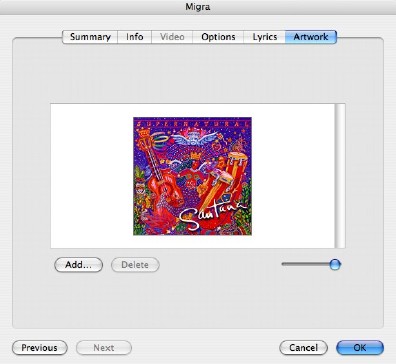The width and height of the screenshot is (396, 364).
Task: Show the Lyrics tab
Action: pyautogui.click(x=265, y=37)
